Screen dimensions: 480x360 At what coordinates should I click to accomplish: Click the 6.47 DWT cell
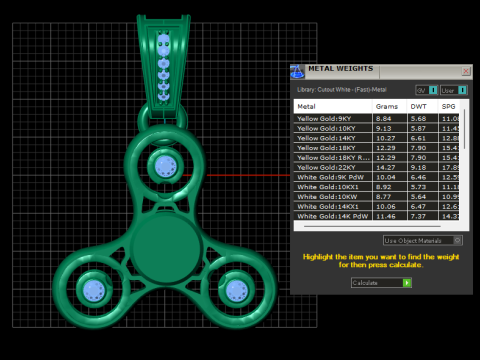pyautogui.click(x=422, y=206)
